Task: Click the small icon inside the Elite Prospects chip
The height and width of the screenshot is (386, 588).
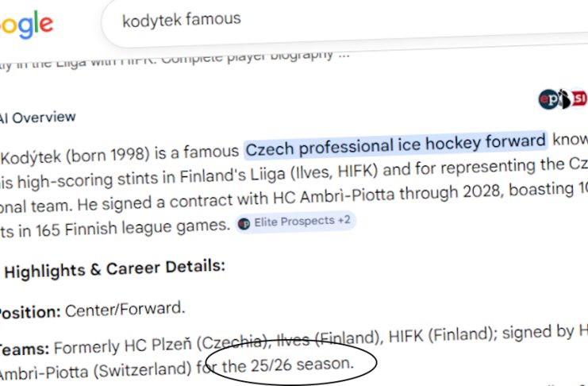Action: pyautogui.click(x=244, y=222)
